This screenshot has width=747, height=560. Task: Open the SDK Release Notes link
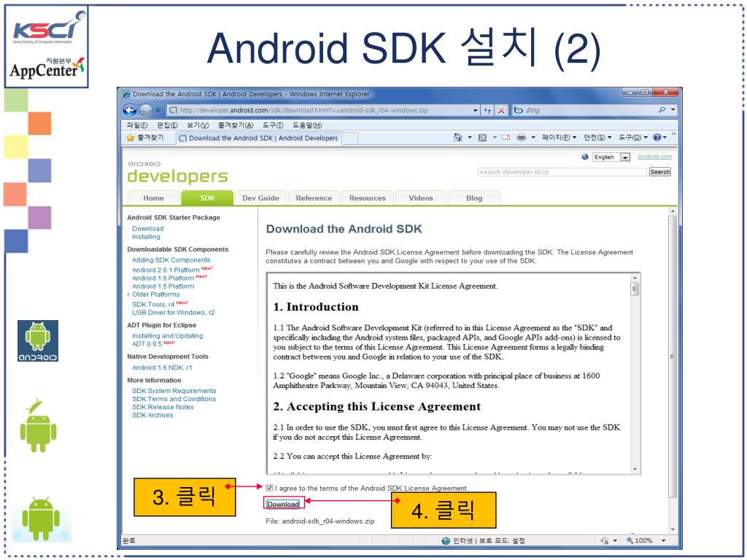(x=163, y=407)
